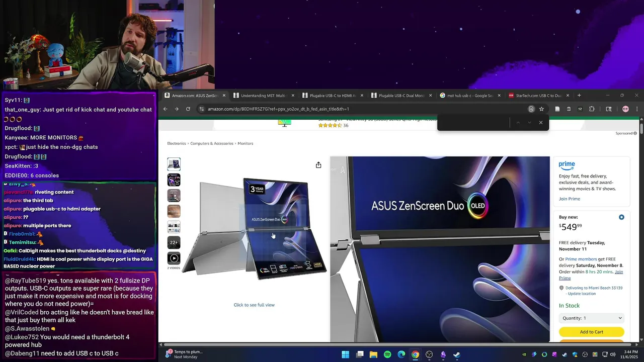Screen dimensions: 644x362
Task: Open Spotify from the taskbar
Action: point(387,354)
